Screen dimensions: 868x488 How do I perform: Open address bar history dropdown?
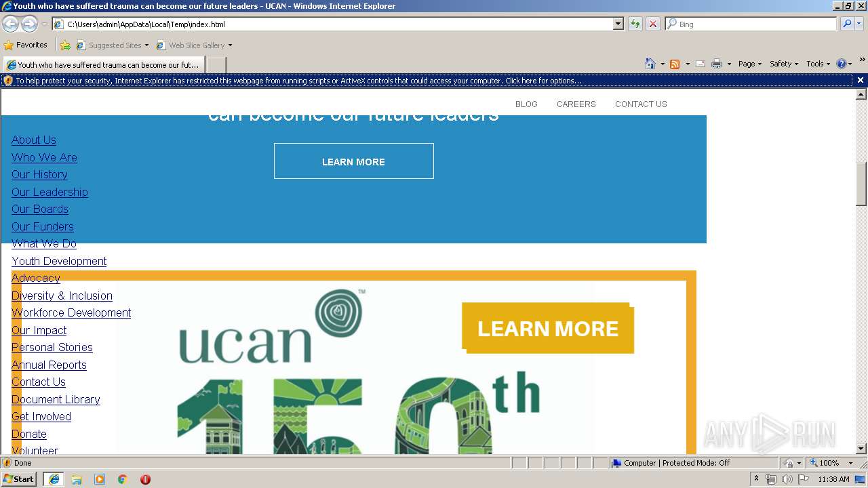pyautogui.click(x=618, y=24)
